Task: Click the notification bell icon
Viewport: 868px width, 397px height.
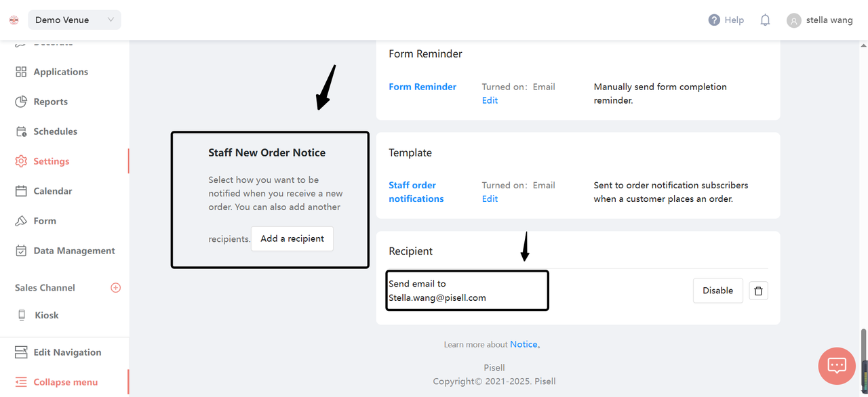Action: (765, 20)
